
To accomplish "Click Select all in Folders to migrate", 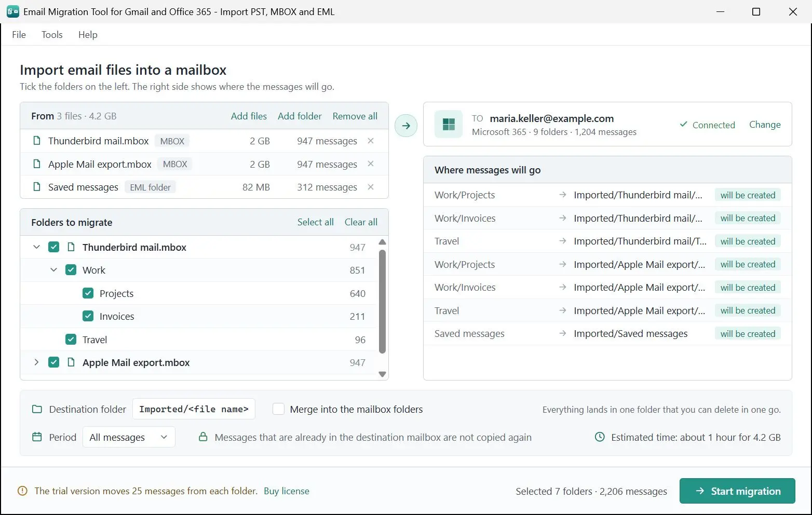I will (316, 222).
